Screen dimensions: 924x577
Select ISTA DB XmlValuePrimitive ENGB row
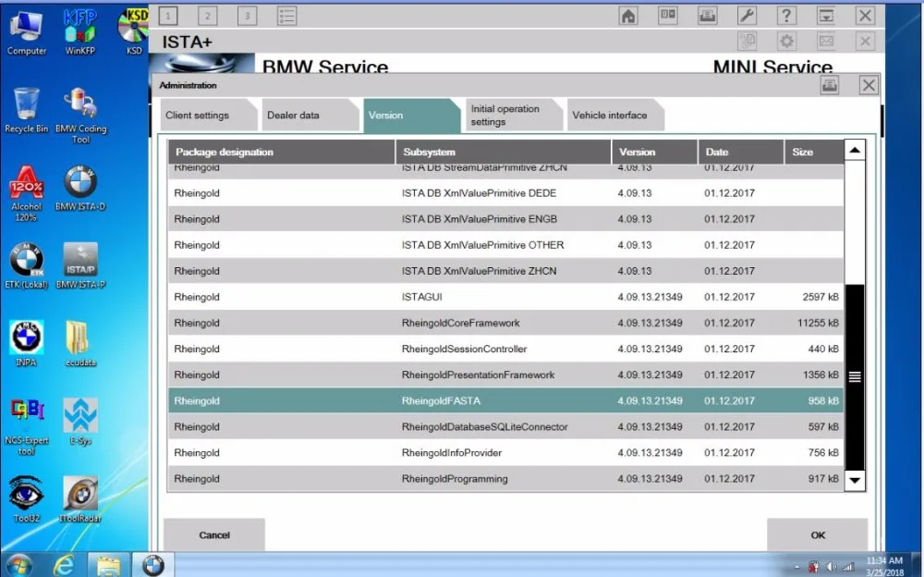click(x=505, y=219)
